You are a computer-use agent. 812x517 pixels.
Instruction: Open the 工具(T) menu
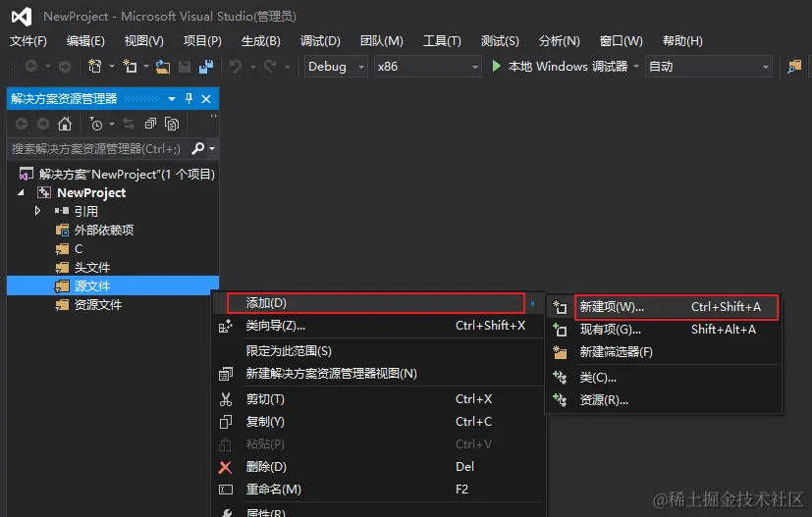tap(442, 41)
